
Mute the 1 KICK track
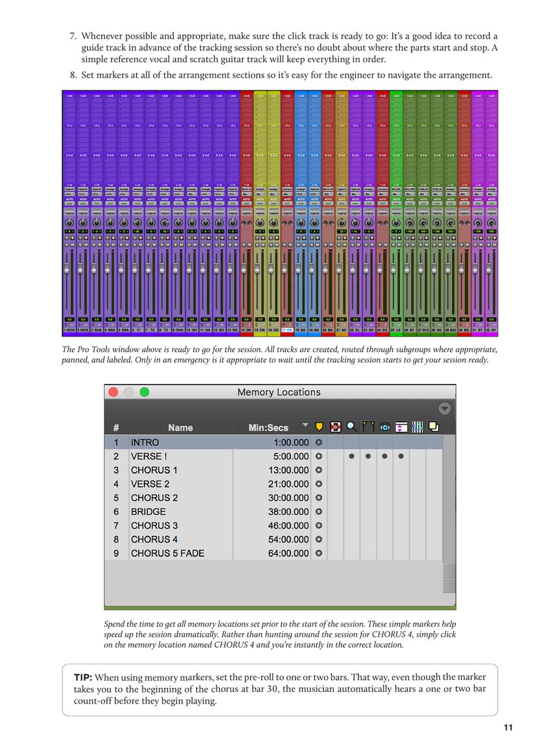point(72,244)
